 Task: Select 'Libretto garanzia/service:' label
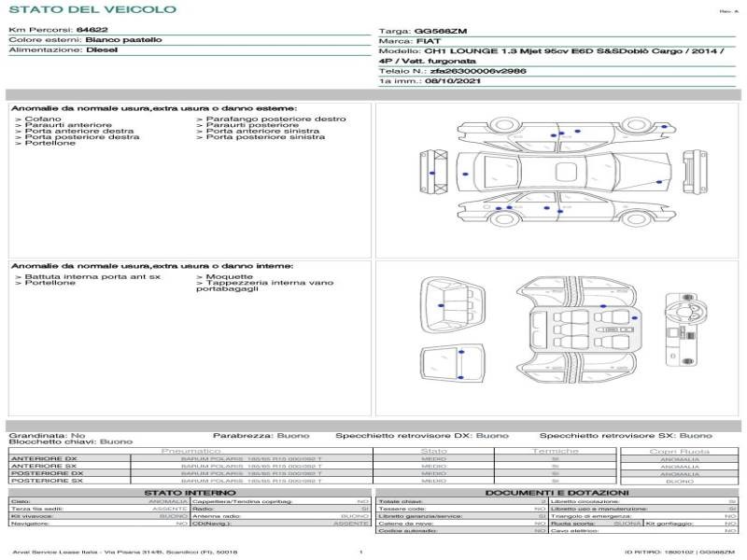click(420, 516)
